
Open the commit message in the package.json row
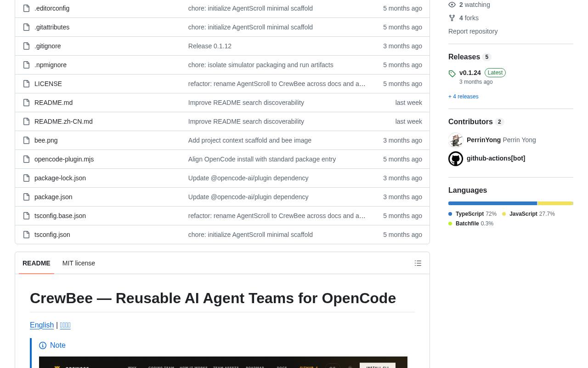tap(248, 197)
